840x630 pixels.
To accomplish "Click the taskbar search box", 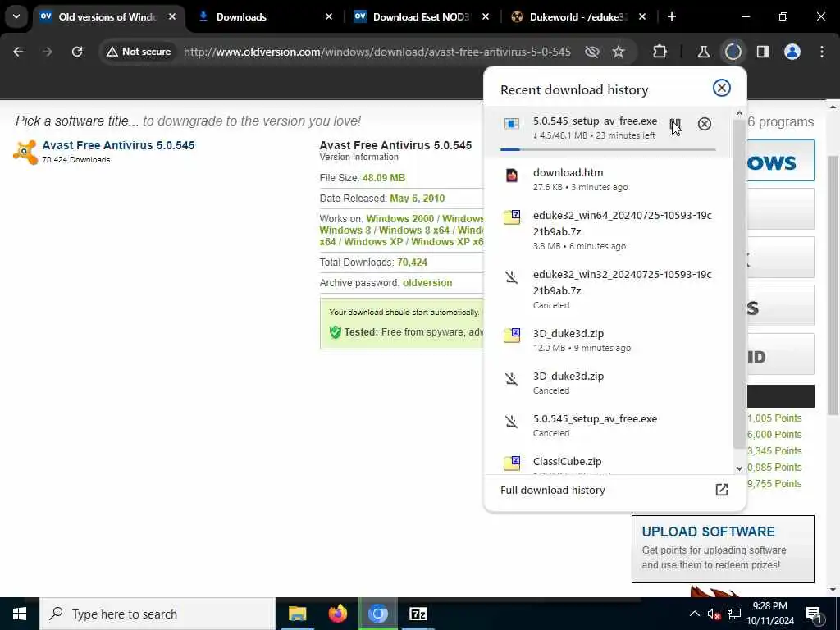I will [x=157, y=614].
